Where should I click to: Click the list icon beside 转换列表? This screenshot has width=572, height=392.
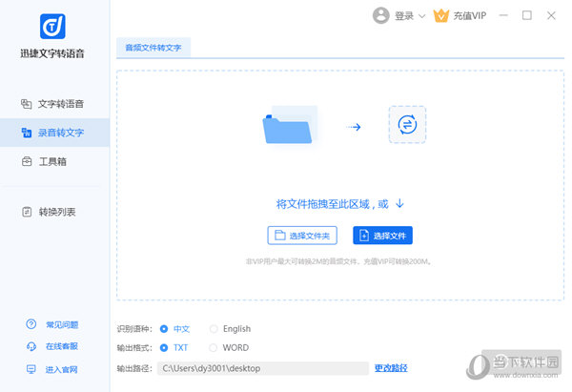click(x=27, y=212)
